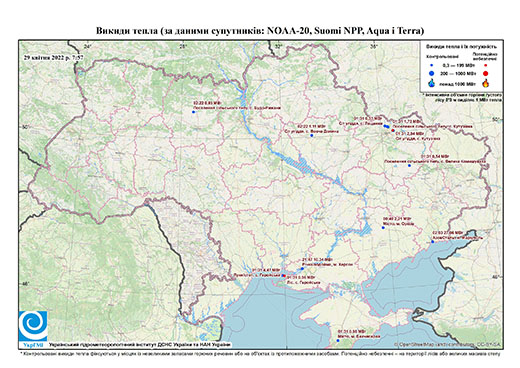The height and width of the screenshot is (368, 520).
Task: Click the 'Велика Комишуваха' label
Action: [x=435, y=161]
